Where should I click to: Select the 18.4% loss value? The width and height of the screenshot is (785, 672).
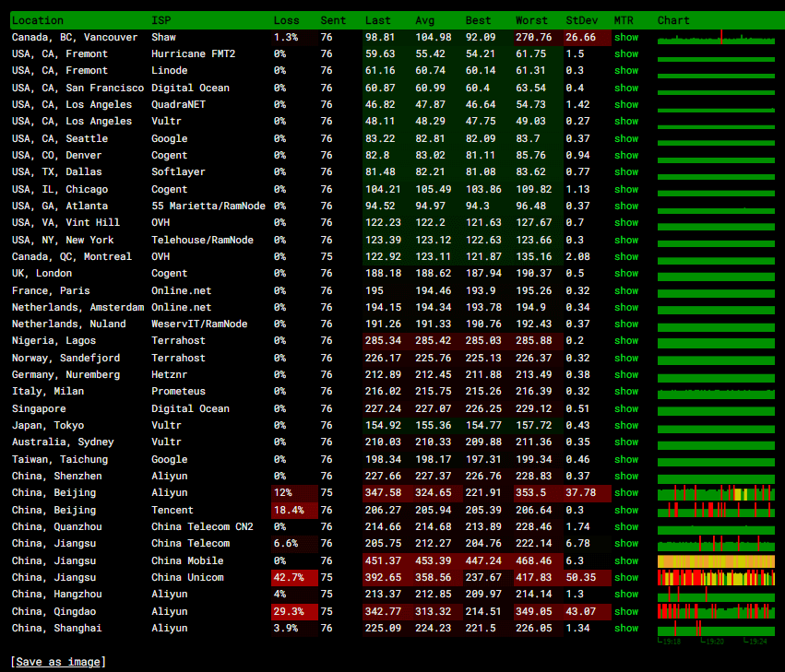pyautogui.click(x=289, y=510)
